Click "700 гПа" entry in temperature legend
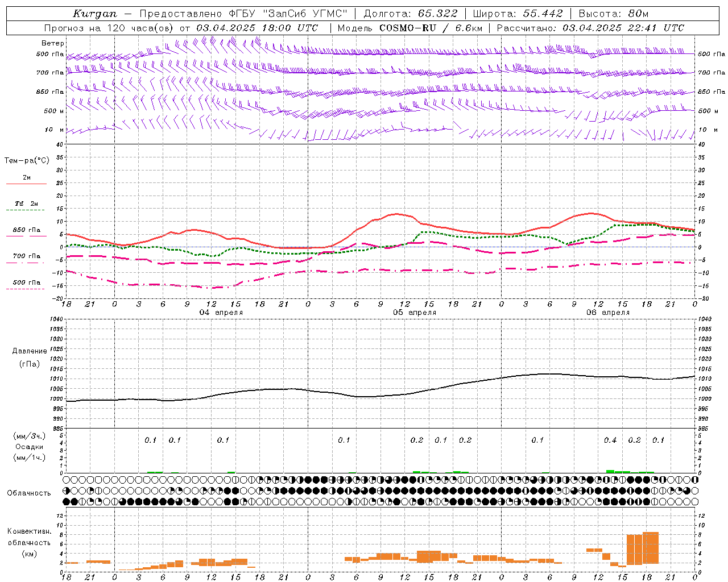 coord(26,256)
